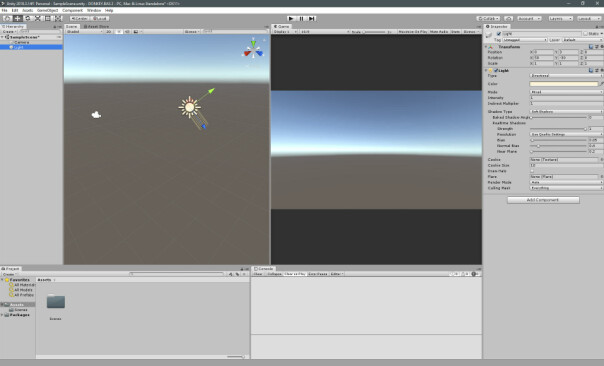Click the Clear button in Console
Screen dimensions: 604x366
pos(258,274)
